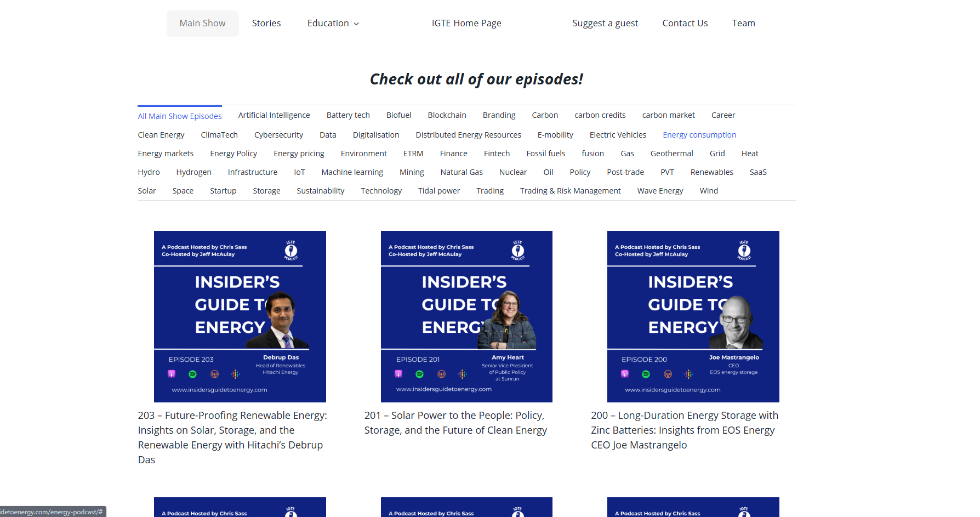This screenshot has width=980, height=517.
Task: Click Suggest a guest in navigation
Action: click(605, 23)
